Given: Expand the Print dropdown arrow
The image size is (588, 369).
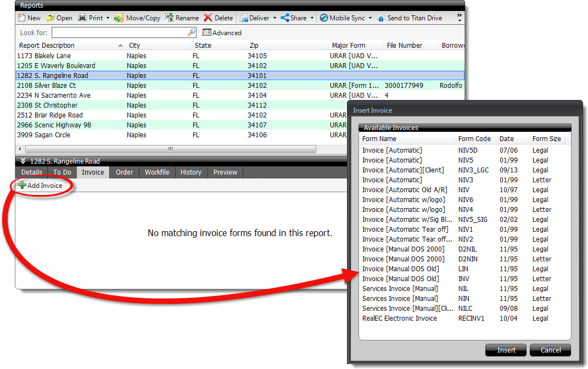Looking at the screenshot, I should pos(108,18).
